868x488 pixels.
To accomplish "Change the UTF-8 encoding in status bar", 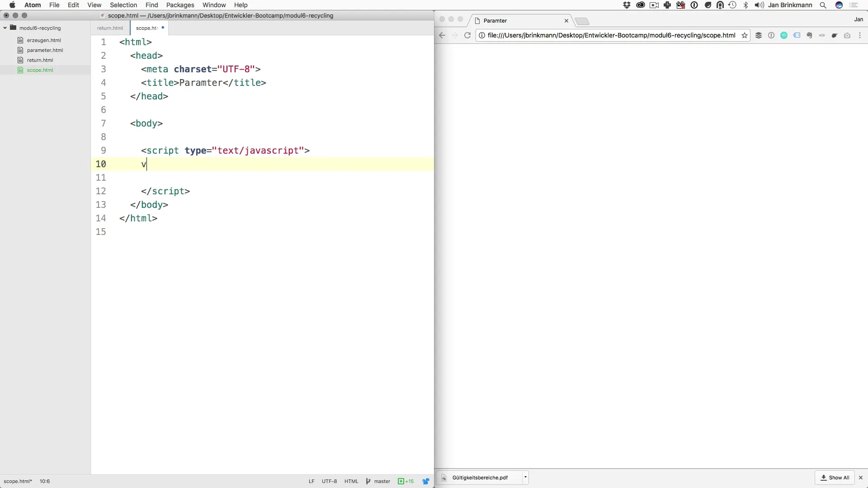I will click(x=329, y=481).
